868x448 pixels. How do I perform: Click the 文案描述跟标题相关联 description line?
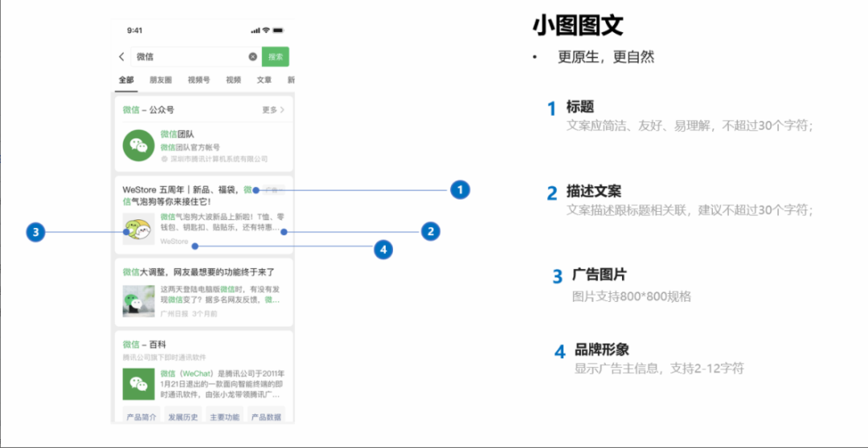[x=690, y=210]
